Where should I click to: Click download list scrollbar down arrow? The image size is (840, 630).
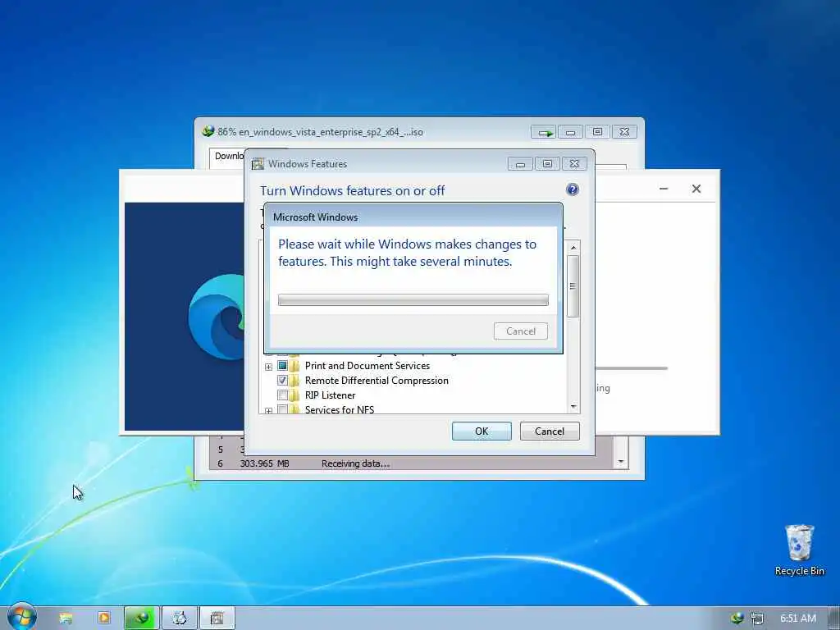pos(621,461)
